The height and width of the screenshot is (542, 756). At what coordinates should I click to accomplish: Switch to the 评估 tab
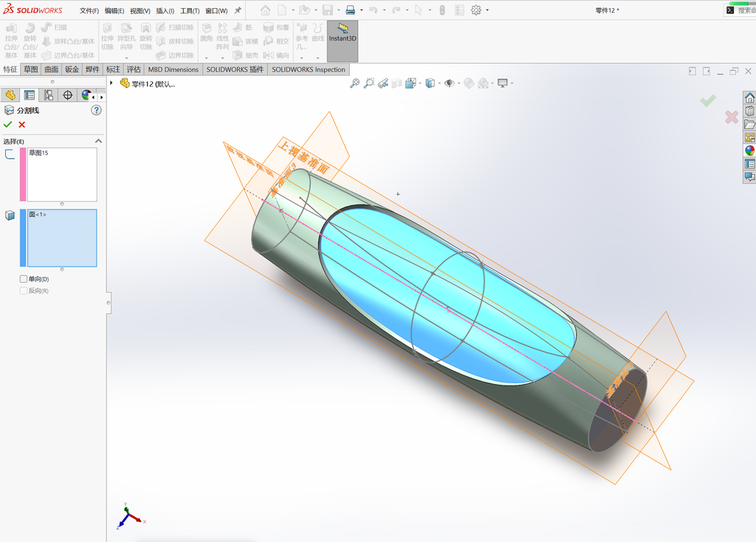tap(134, 69)
